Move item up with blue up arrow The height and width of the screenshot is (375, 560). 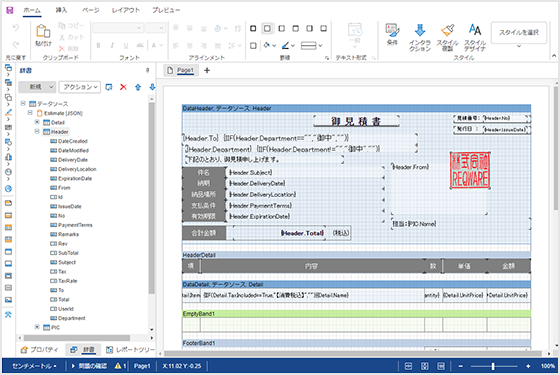[x=138, y=87]
